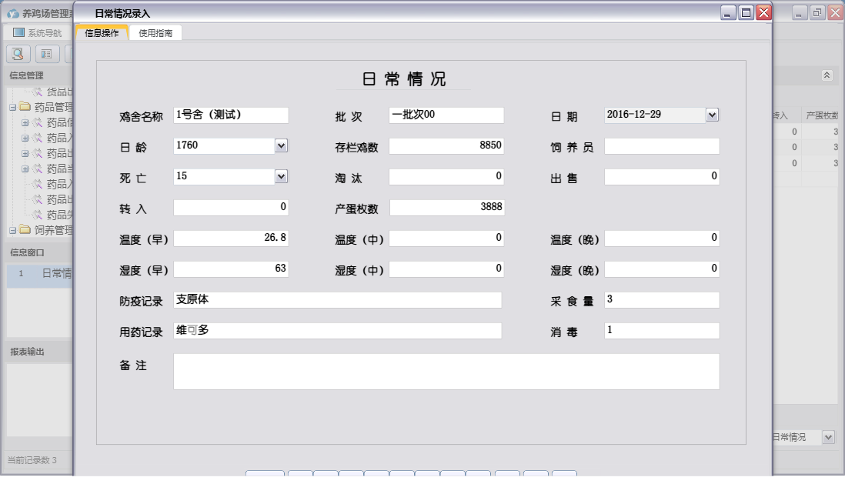Click the 药品出 wrench icon
The height and width of the screenshot is (504, 845).
tap(37, 153)
